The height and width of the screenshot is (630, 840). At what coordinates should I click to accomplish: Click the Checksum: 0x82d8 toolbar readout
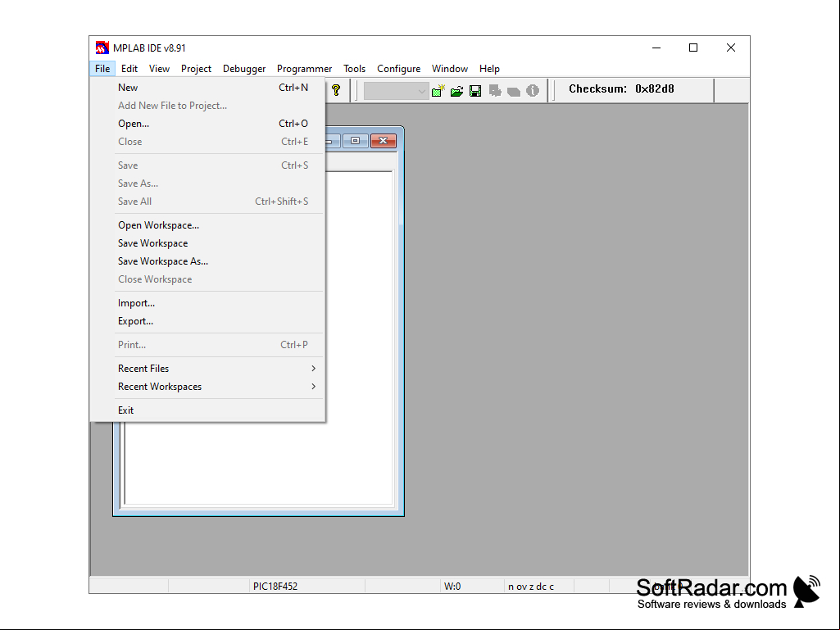(x=621, y=89)
